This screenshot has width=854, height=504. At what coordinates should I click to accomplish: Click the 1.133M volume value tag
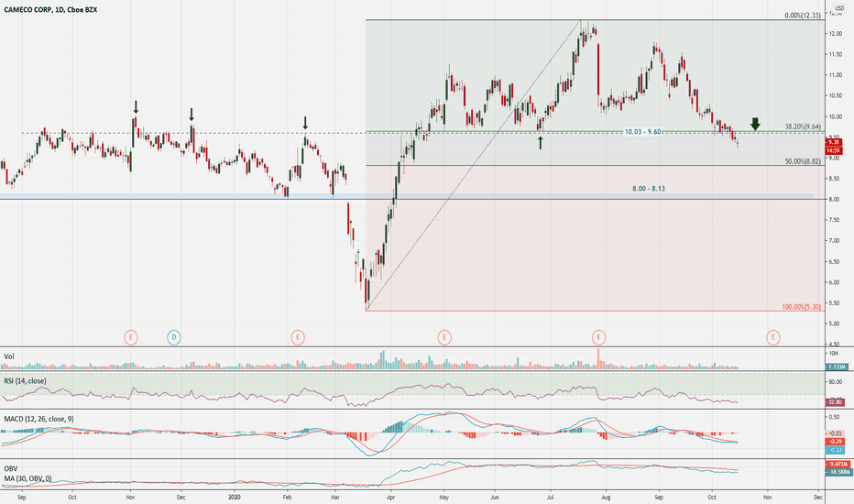click(x=837, y=367)
